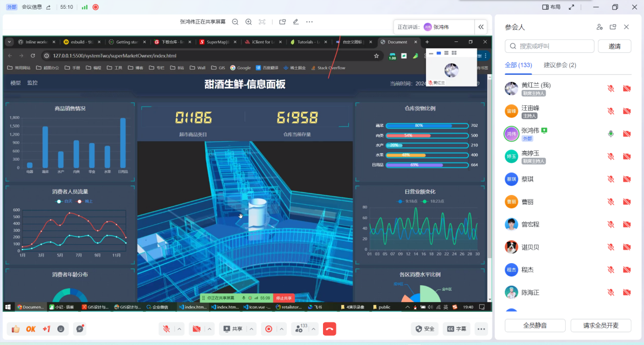Hang up with the red phone button
Image resolution: width=644 pixels, height=345 pixels.
pos(330,329)
